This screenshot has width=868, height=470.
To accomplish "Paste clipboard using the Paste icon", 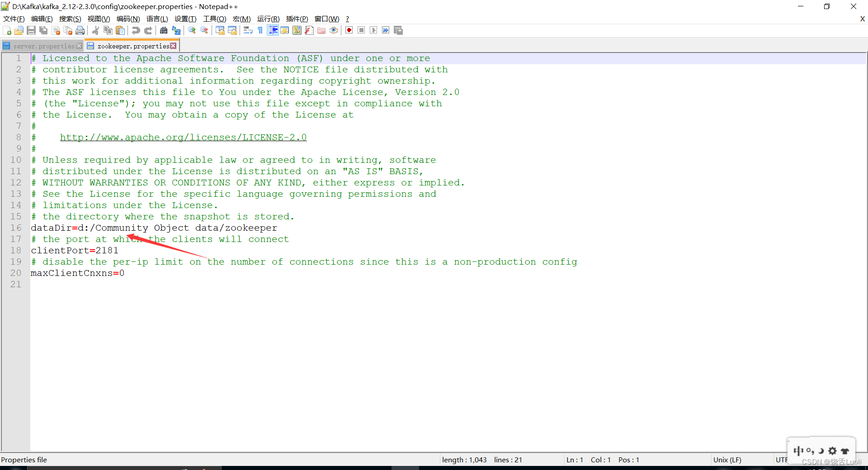I will [120, 30].
